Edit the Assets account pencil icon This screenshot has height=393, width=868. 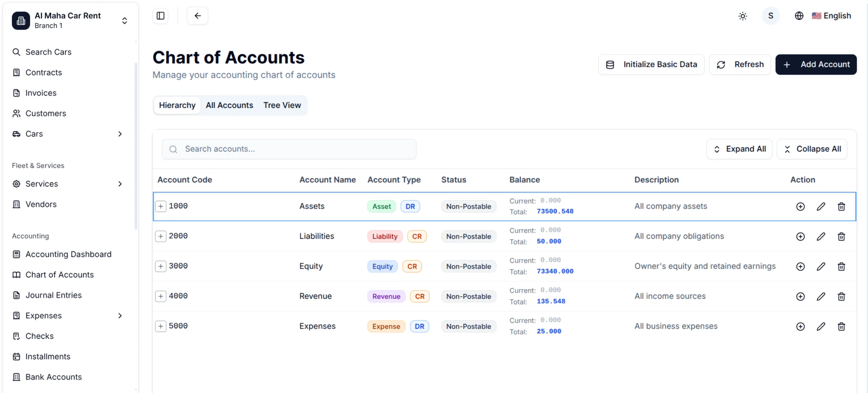click(x=821, y=206)
